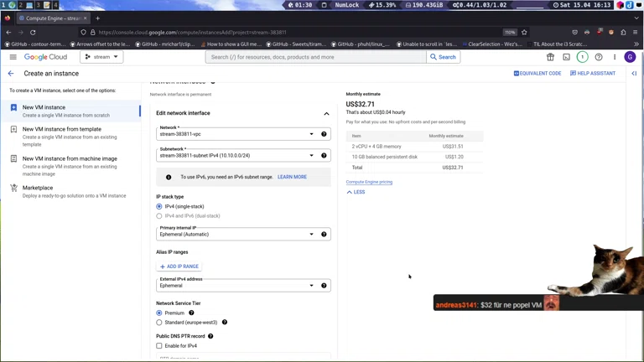Click ADD IP RANGE button
The width and height of the screenshot is (644, 362).
[179, 266]
